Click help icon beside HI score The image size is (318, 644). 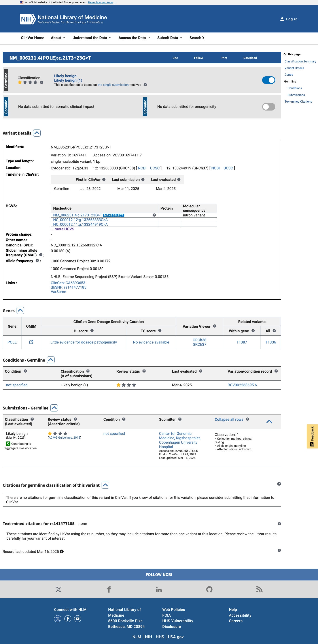[92, 330]
